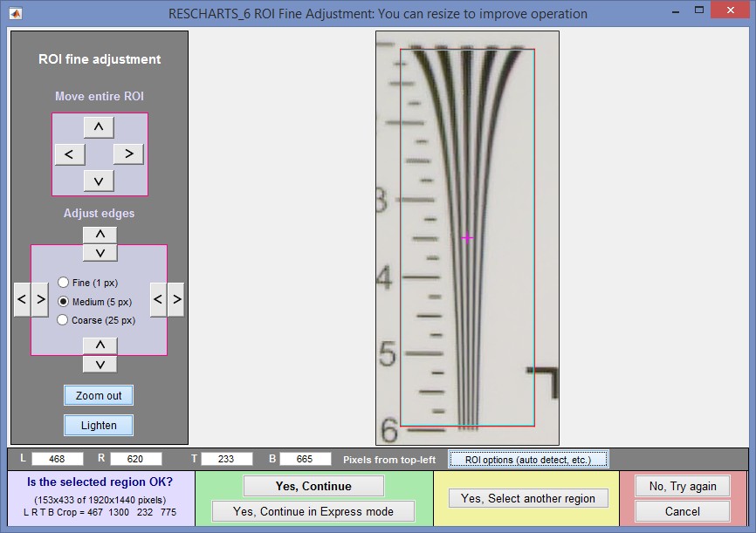Move bottom edge up arrow
756x533 pixels.
[100, 345]
